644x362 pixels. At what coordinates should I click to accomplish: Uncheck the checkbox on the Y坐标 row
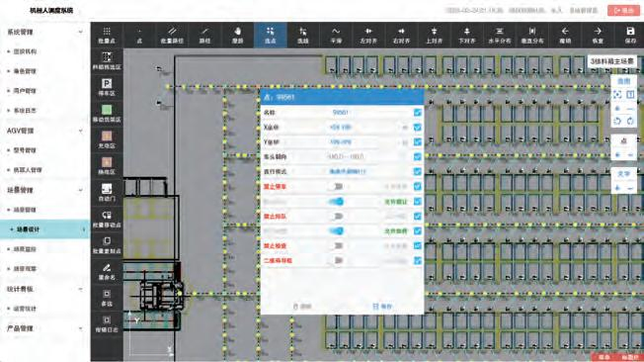[x=418, y=141]
